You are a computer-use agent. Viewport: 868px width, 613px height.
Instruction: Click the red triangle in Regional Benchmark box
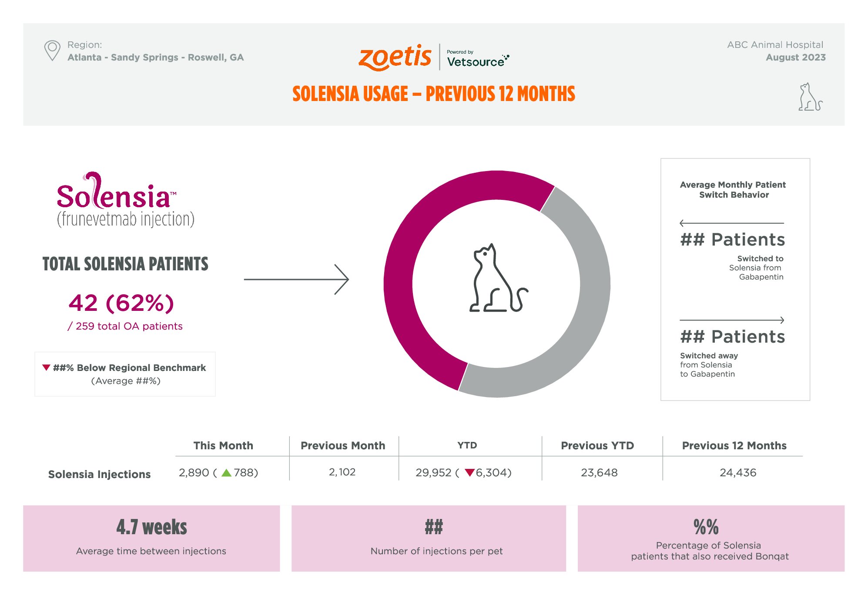(46, 367)
